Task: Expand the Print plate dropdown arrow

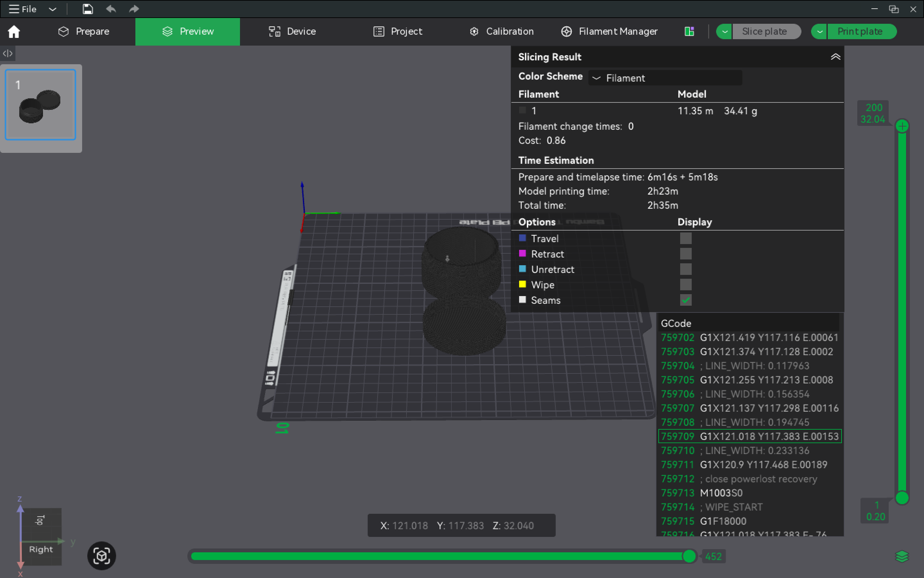Action: tap(819, 31)
